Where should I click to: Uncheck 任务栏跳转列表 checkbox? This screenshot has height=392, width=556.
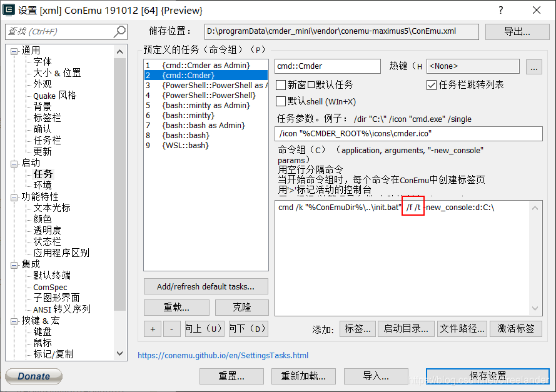432,84
